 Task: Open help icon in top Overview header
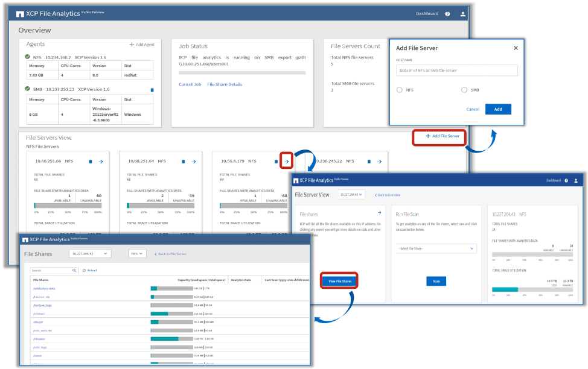click(x=447, y=14)
